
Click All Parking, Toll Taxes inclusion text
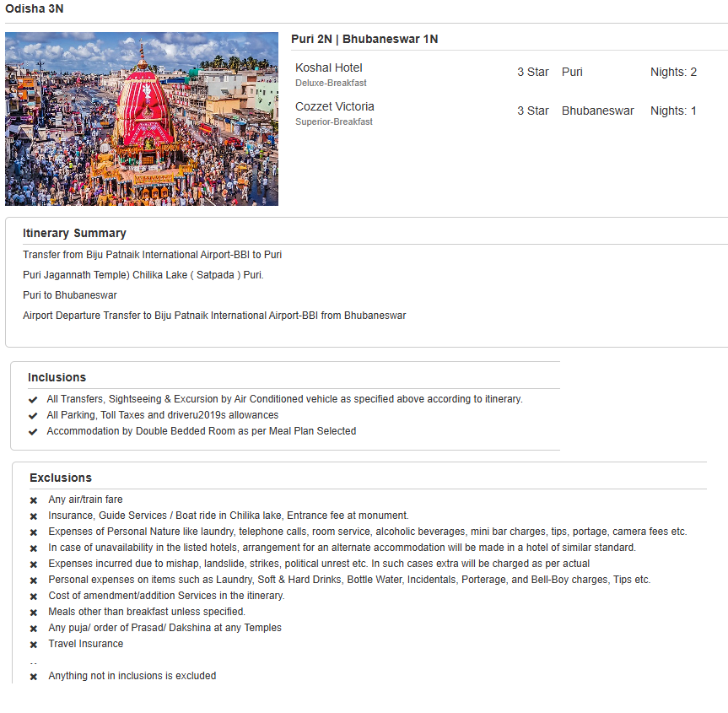point(163,415)
